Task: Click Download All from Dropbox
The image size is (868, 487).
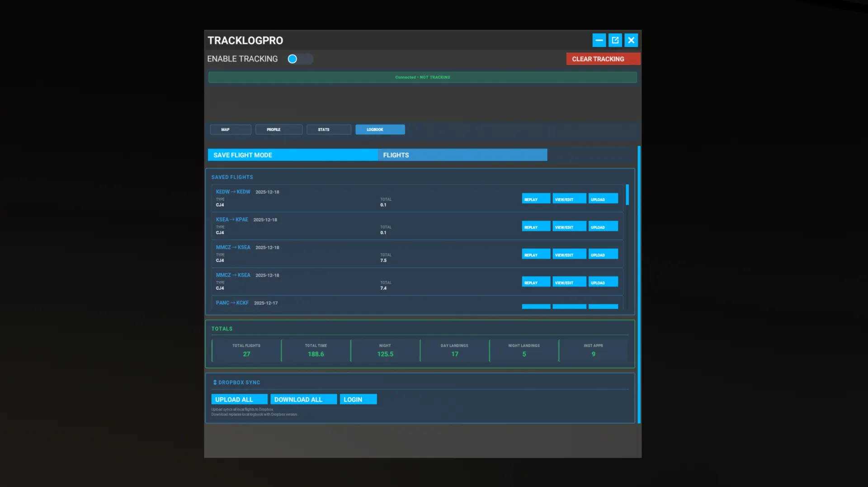Action: click(303, 399)
